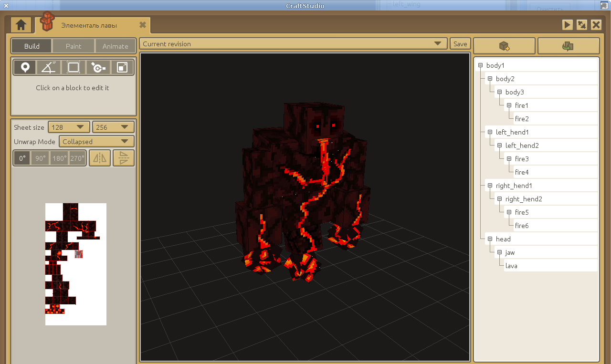This screenshot has width=611, height=364.
Task: Open the sheet size 128 dropdown
Action: pos(69,127)
